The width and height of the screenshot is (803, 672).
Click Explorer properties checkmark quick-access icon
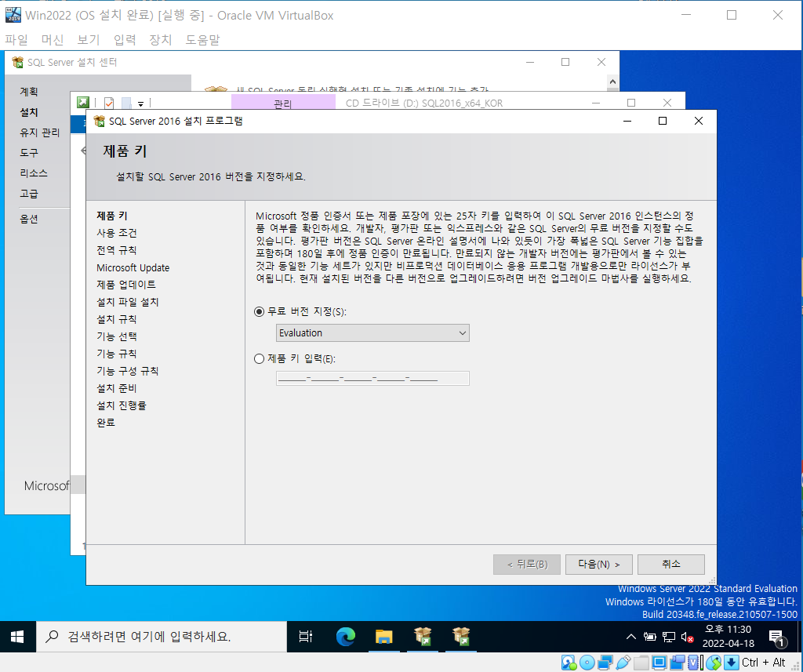point(109,103)
